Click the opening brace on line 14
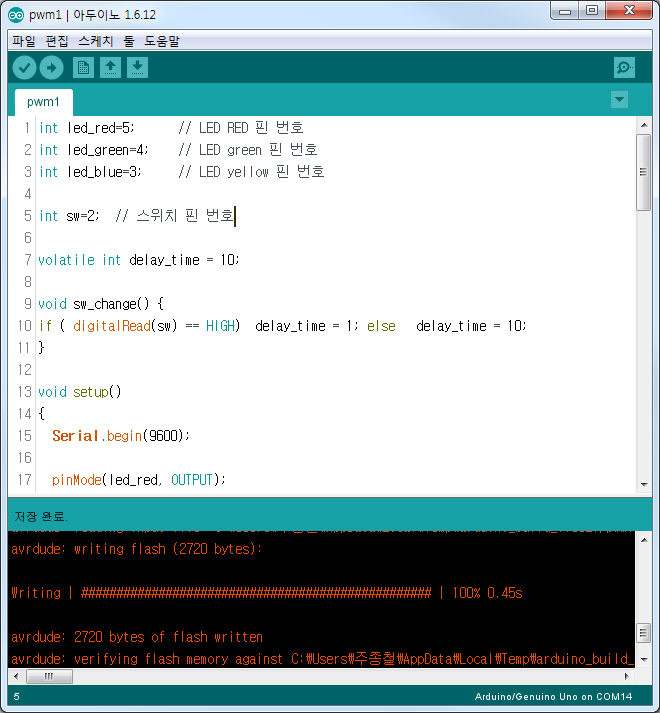The height and width of the screenshot is (713, 660). 41,414
